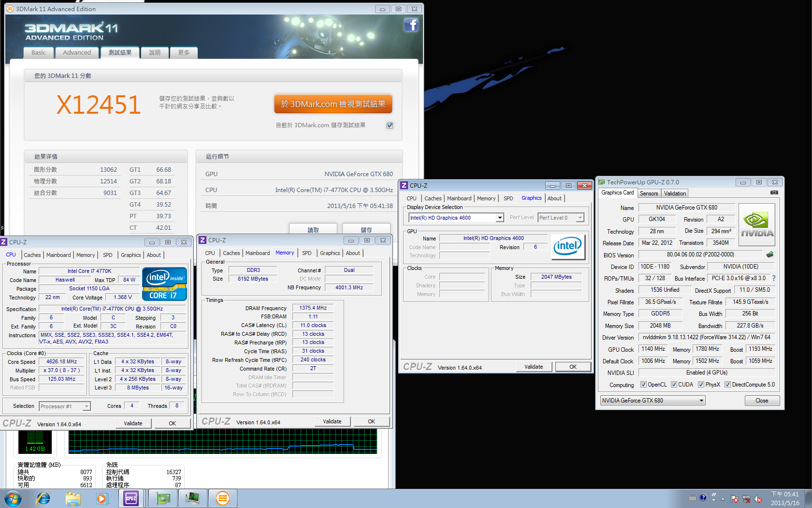Click the 3DMark 11 title bar app icon
Viewport: 812px width, 508px height.
pyautogui.click(x=10, y=9)
